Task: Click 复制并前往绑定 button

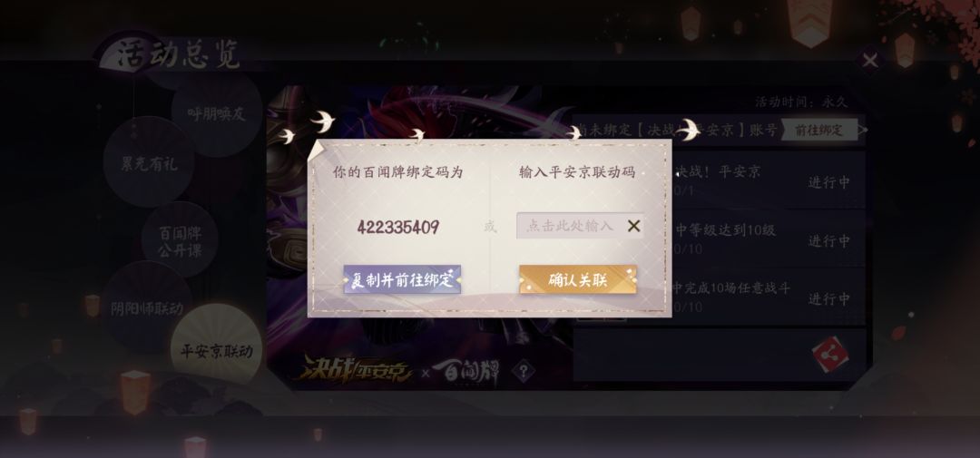Action: [x=402, y=279]
